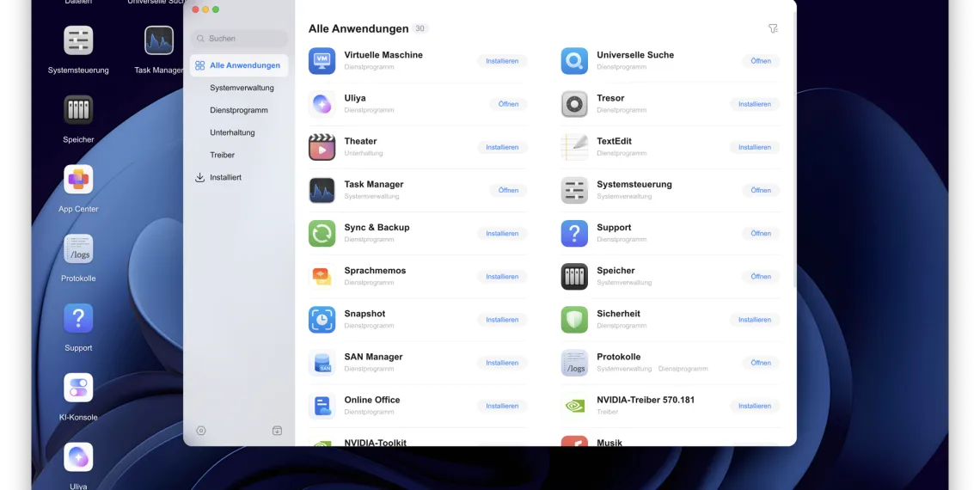Click the Sprachmemos icon
Viewport: 980px width, 490px height.
[322, 276]
